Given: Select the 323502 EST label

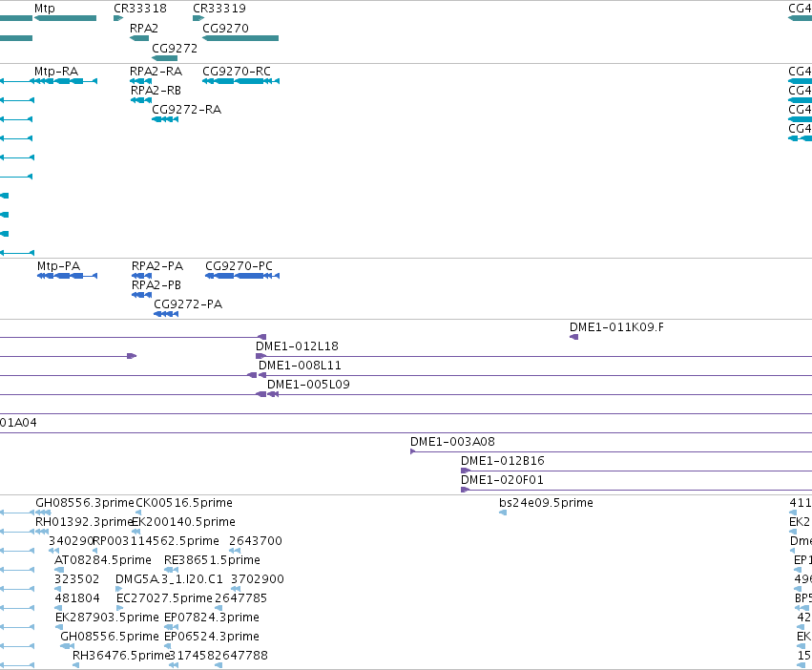Looking at the screenshot, I should [x=76, y=580].
